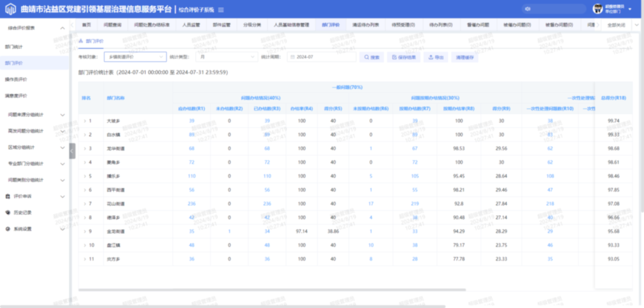The height and width of the screenshot is (308, 644).
Task: Click the 导出 export button
Action: point(436,57)
